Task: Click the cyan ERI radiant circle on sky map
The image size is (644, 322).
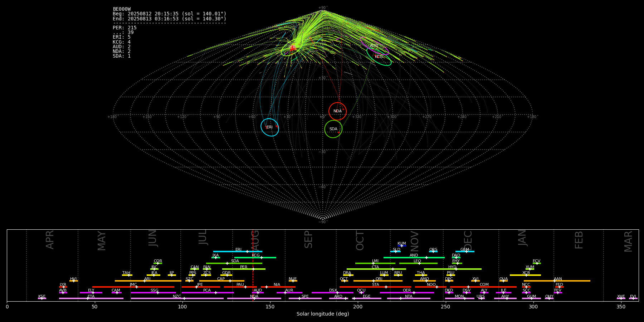Action: (x=270, y=127)
